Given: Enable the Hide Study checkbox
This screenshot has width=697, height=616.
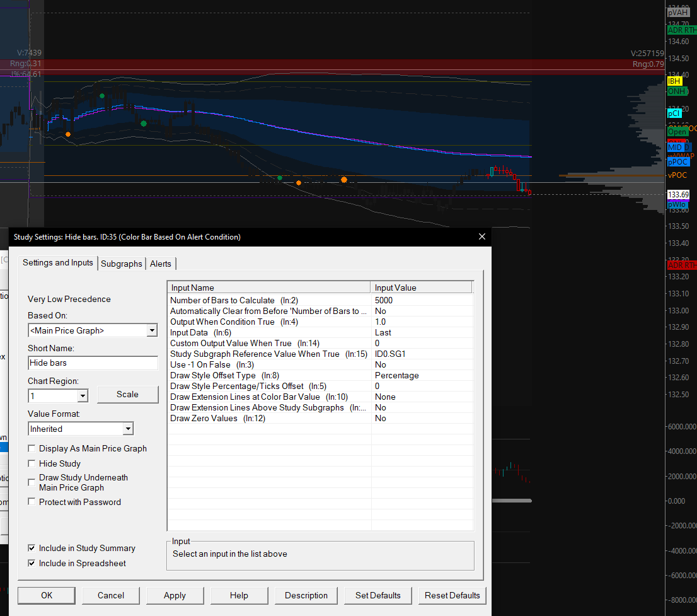Looking at the screenshot, I should point(32,463).
